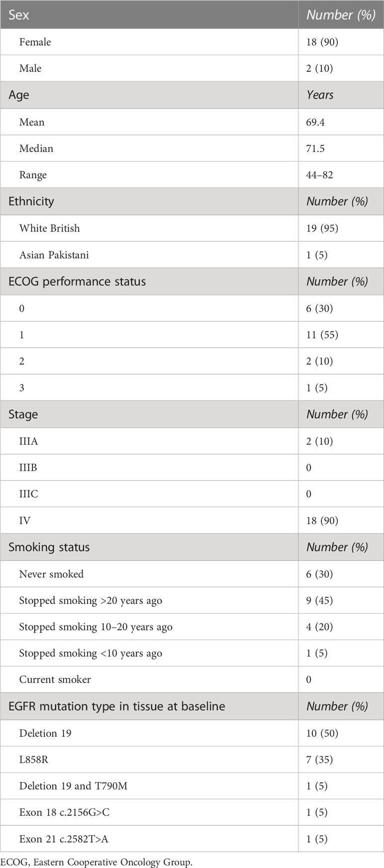Select the Never smoked row

[x=192, y=574]
